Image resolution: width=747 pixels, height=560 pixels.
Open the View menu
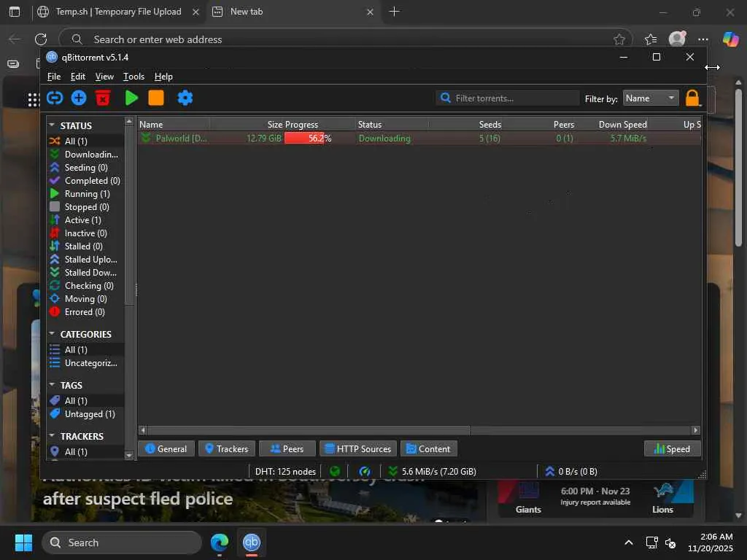click(104, 77)
